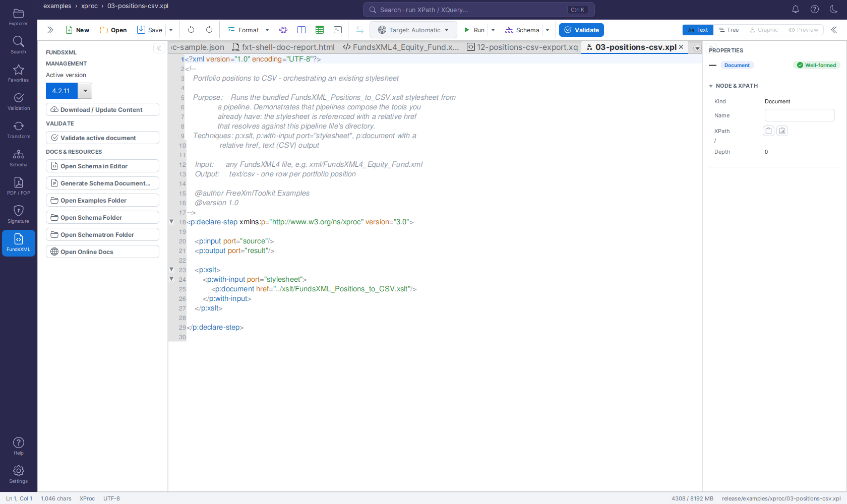Click the Save button
Image resolution: width=847 pixels, height=504 pixels.
(x=150, y=30)
